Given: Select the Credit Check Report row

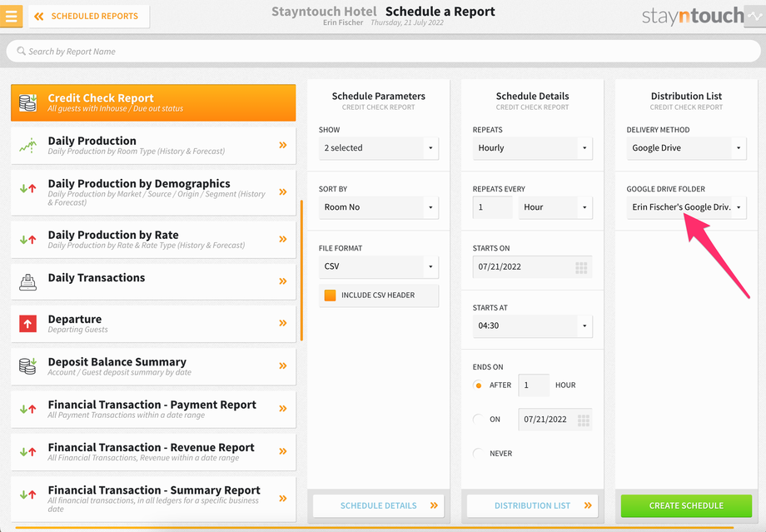Looking at the screenshot, I should [x=153, y=102].
